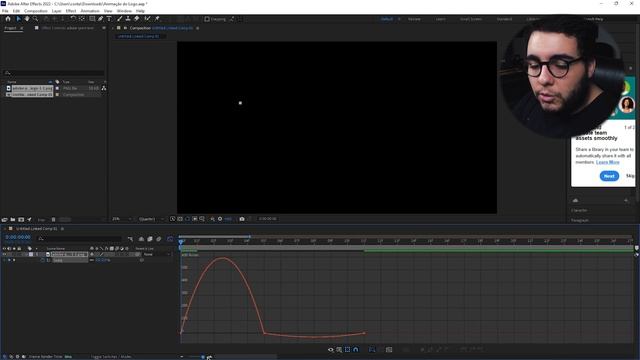Enable the Snapping checkbox

[x=207, y=19]
